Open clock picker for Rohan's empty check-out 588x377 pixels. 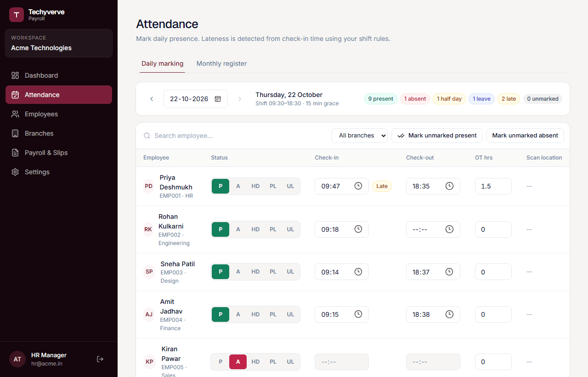point(449,229)
